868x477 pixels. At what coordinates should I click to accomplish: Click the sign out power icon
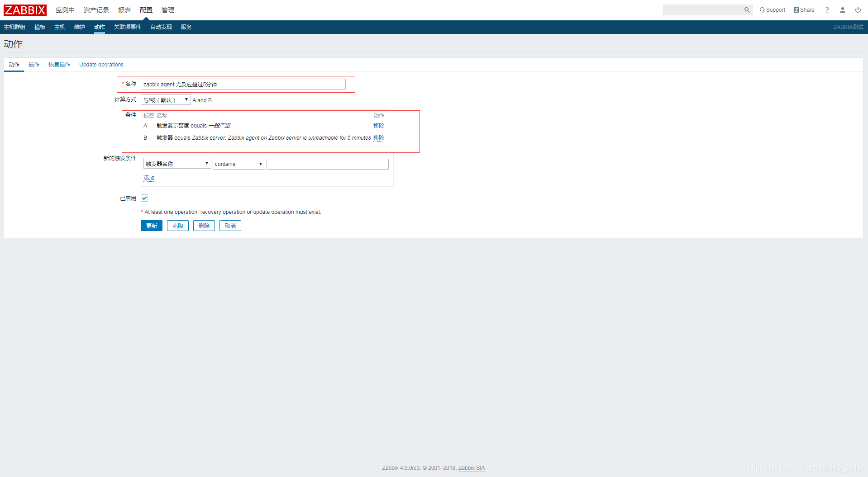pyautogui.click(x=858, y=10)
